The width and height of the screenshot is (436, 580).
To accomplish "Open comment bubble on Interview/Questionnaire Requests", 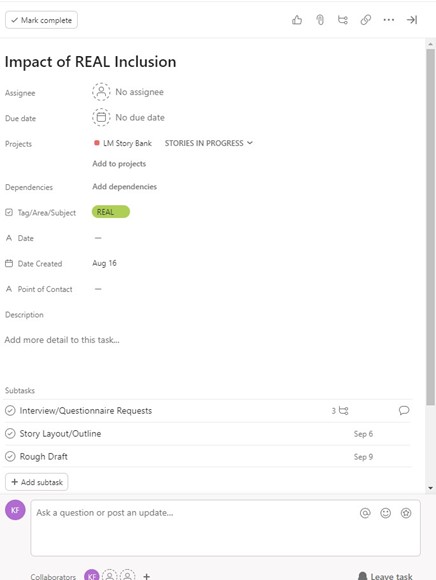I will (404, 410).
